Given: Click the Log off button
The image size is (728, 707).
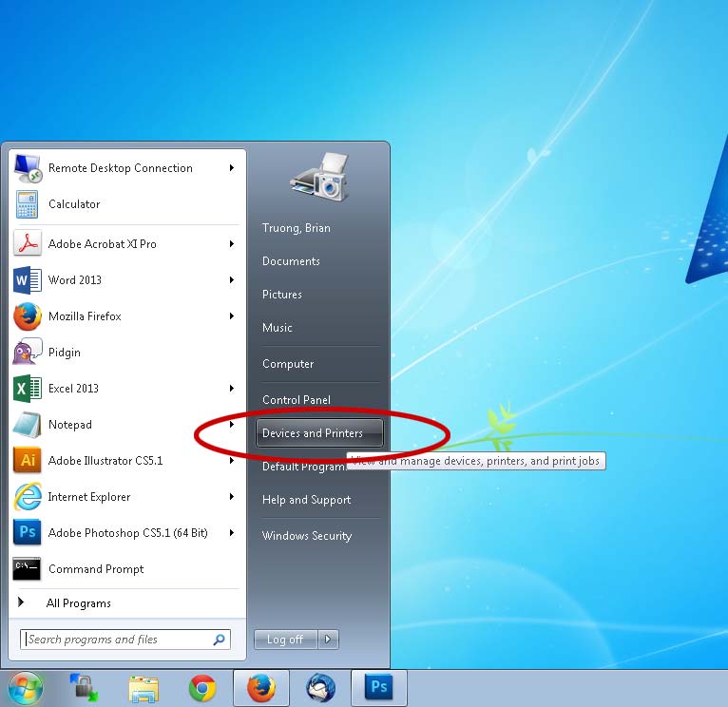Looking at the screenshot, I should tap(285, 640).
